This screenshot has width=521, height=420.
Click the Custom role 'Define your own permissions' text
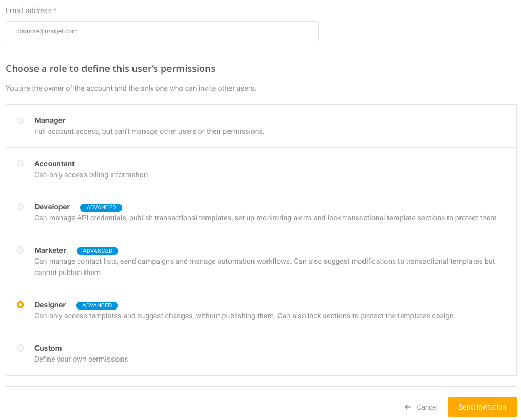pyautogui.click(x=81, y=359)
